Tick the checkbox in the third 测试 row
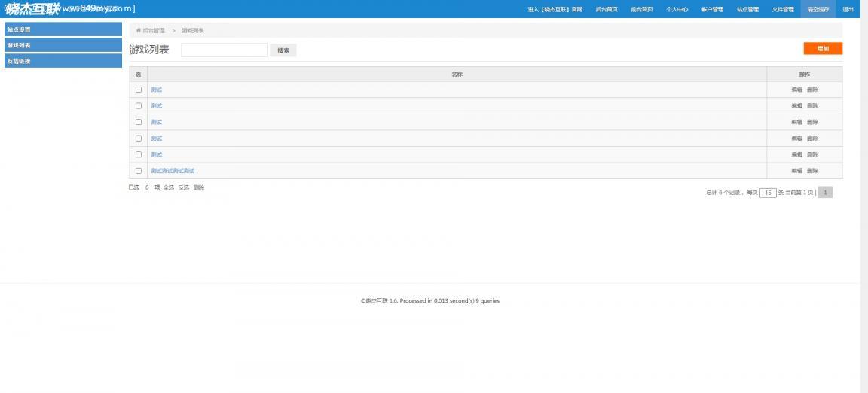The image size is (868, 393). tap(139, 122)
